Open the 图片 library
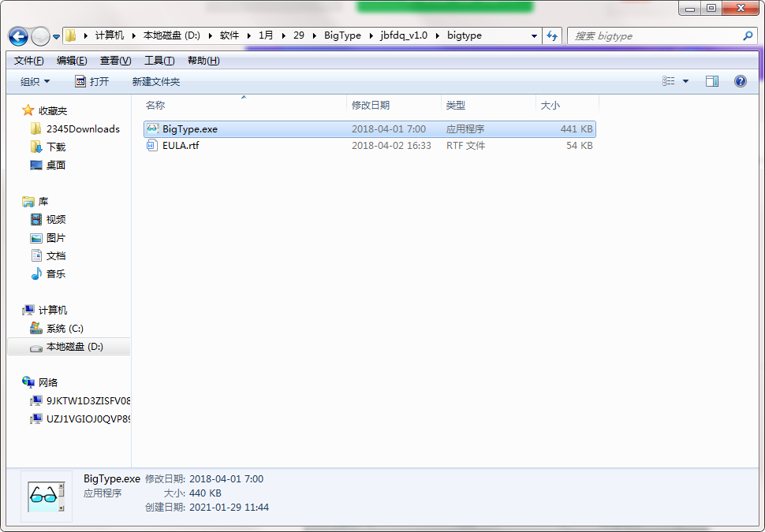Screen dimensions: 765x532 [56, 237]
